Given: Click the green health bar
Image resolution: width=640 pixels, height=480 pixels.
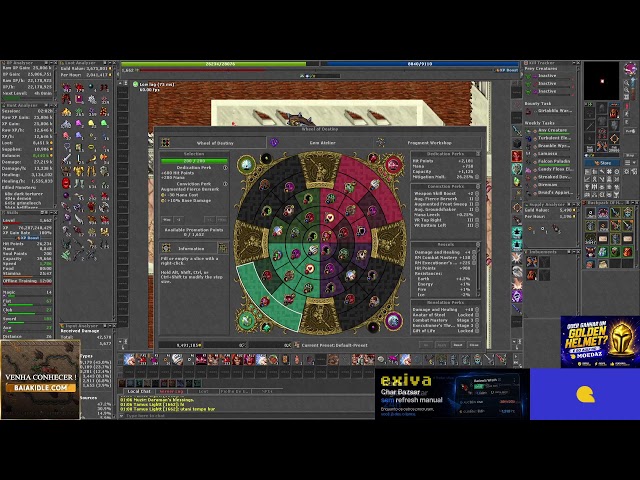Looking at the screenshot, I should pos(213,64).
